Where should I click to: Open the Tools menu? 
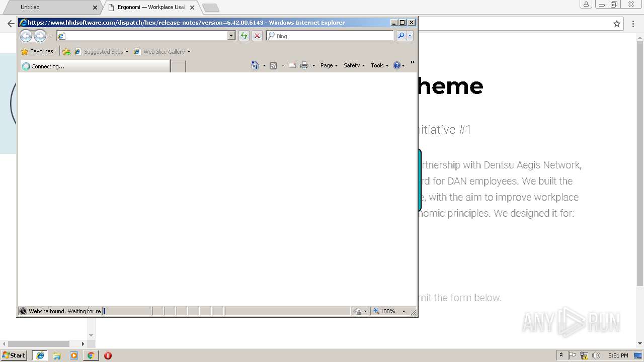380,65
